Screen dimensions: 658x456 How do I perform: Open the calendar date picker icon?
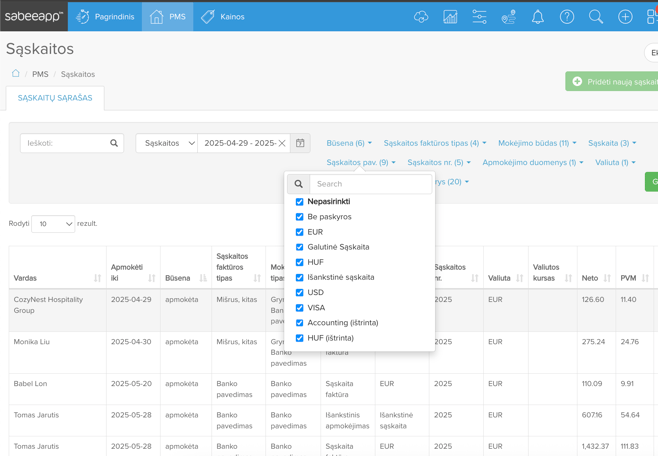300,143
